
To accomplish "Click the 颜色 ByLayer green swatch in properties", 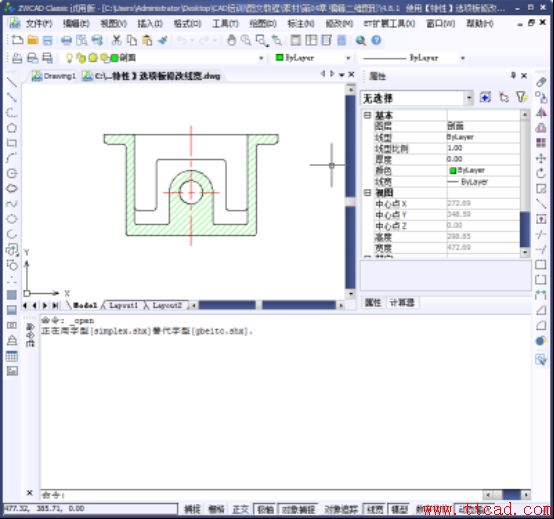I will 453,171.
